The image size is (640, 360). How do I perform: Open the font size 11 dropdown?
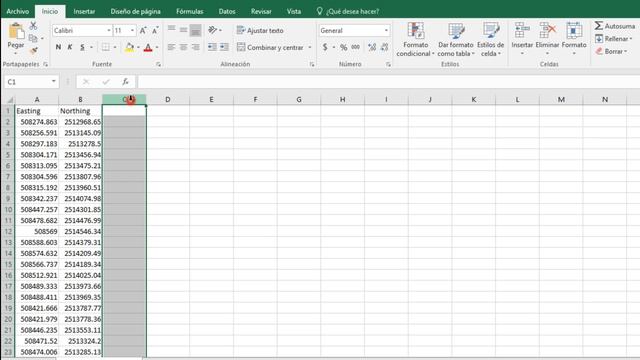[132, 31]
